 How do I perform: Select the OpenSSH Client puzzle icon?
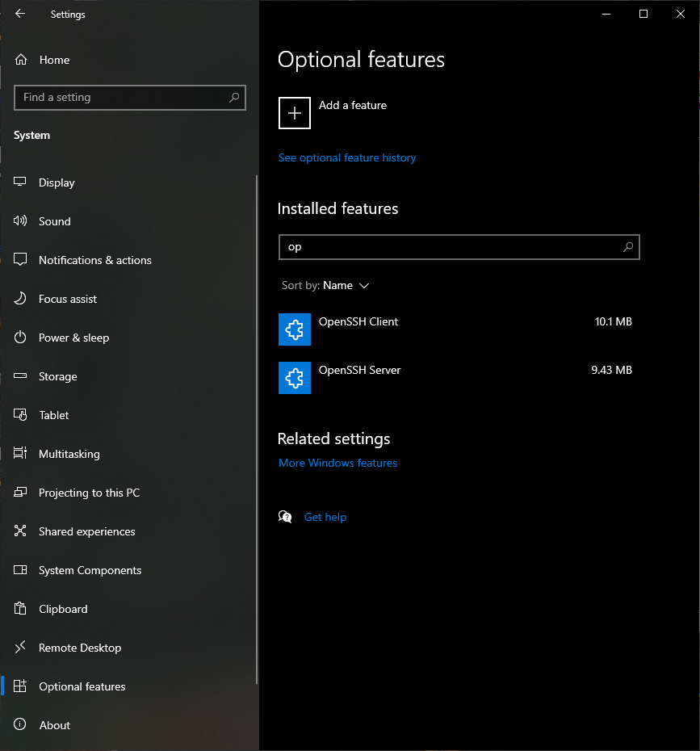295,329
